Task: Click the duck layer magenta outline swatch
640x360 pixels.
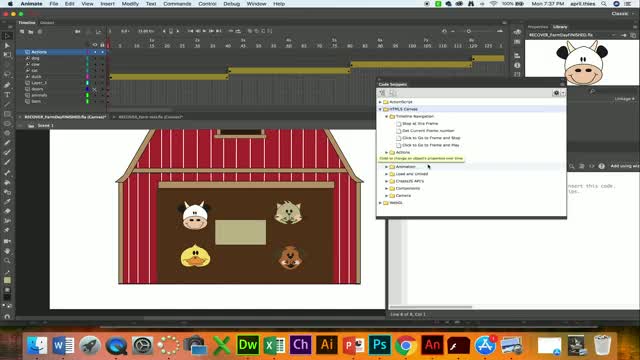Action: coord(87,77)
